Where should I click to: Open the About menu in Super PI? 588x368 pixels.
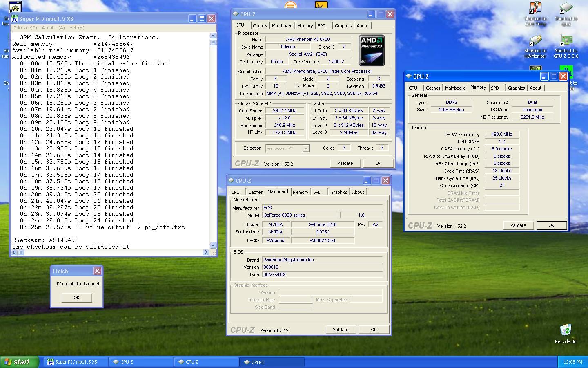53,28
